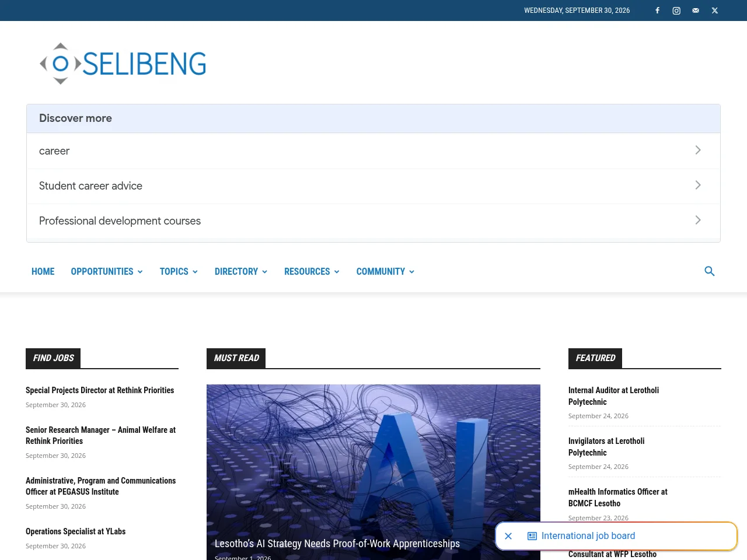Expand the Opportunities menu arrow
Screen dimensions: 747x560
click(x=140, y=272)
